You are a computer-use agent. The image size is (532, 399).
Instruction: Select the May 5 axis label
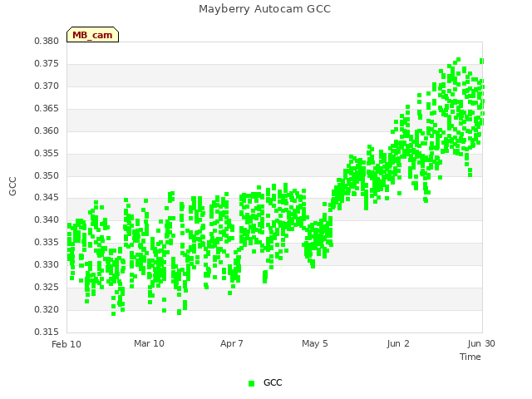coord(315,343)
